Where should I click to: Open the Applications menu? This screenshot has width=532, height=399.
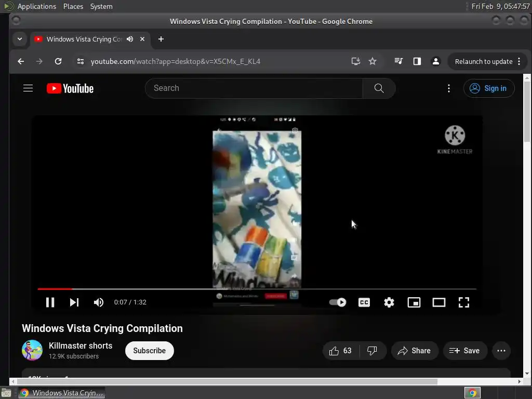tap(37, 6)
